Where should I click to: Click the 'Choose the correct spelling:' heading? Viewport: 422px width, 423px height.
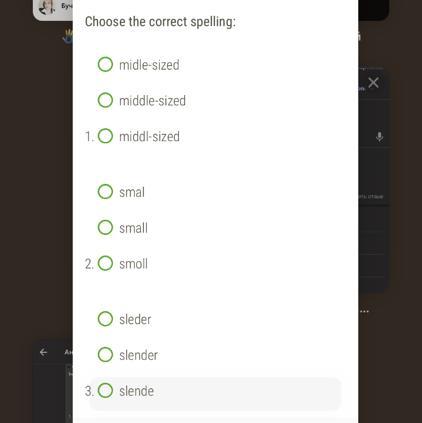click(x=160, y=22)
